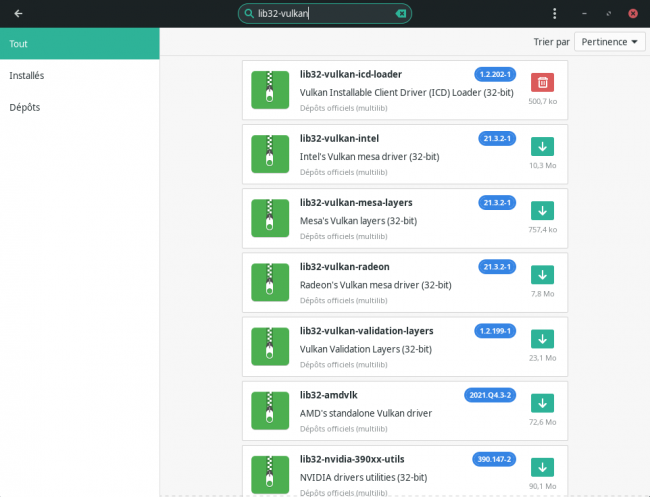Click the lib32-amdvlk package icon
The width and height of the screenshot is (650, 497).
click(270, 411)
